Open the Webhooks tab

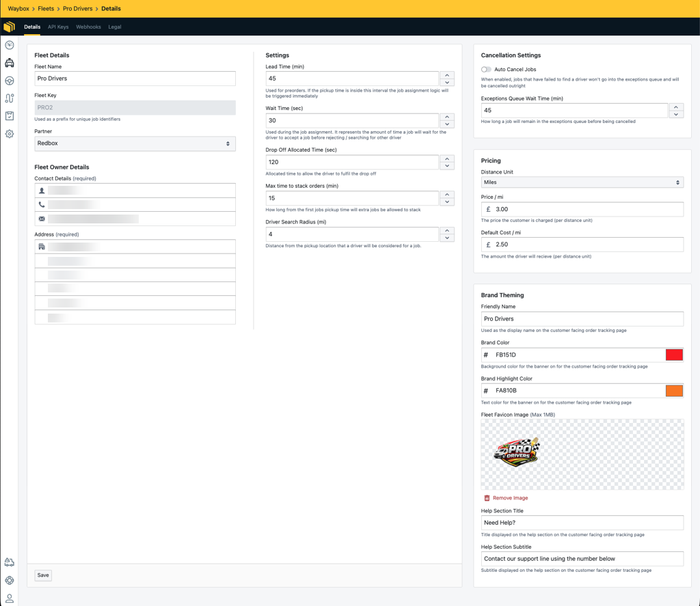(88, 27)
